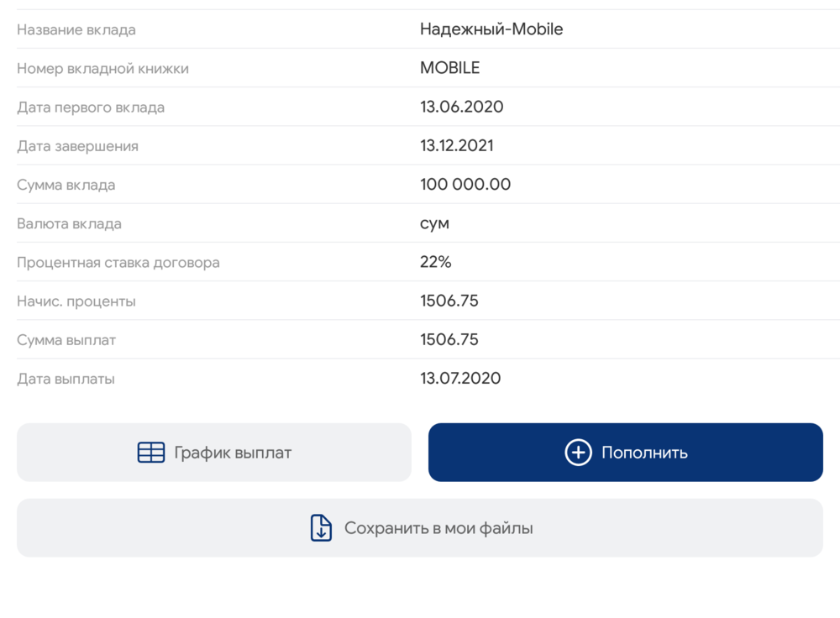The width and height of the screenshot is (840, 618).
Task: Click the Начис. проценты row label
Action: (x=76, y=301)
